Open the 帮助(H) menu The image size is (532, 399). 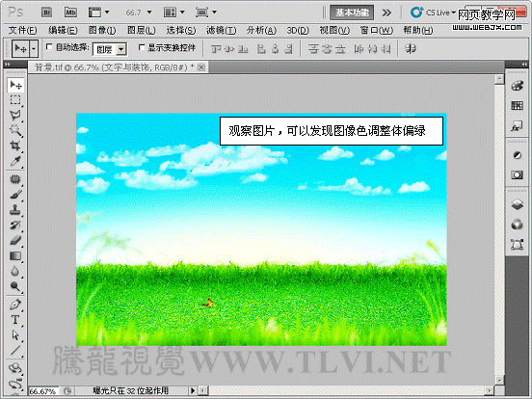click(417, 31)
